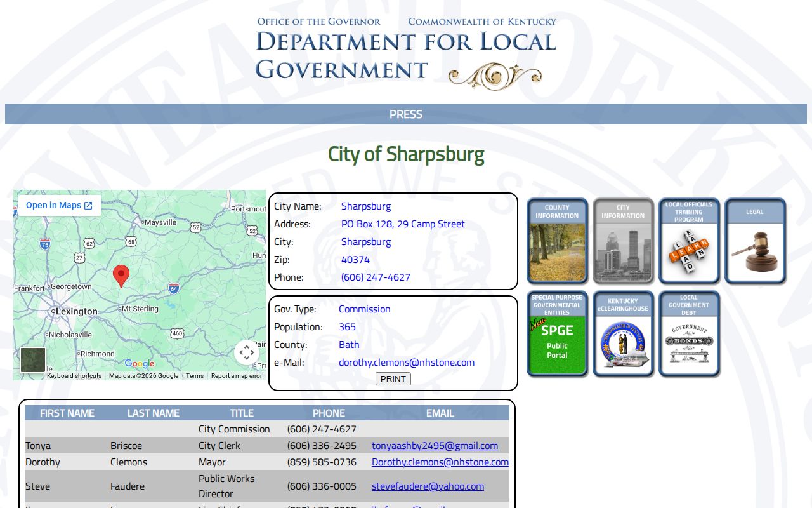The width and height of the screenshot is (812, 508).
Task: Click the City of Sharpsburg heading
Action: point(406,154)
